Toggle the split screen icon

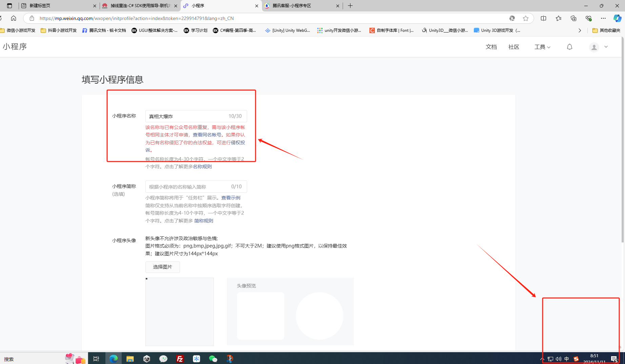point(544,18)
